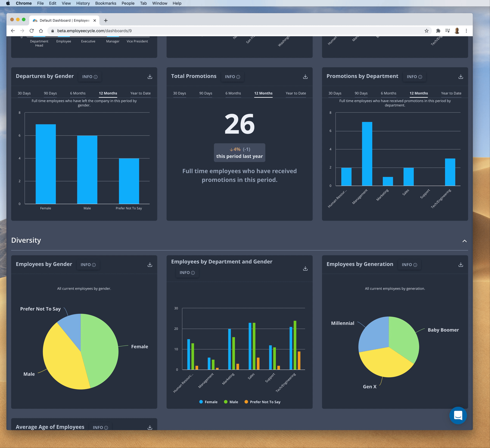
Task: Switch Total Promotions to Year to Date
Action: tap(296, 93)
